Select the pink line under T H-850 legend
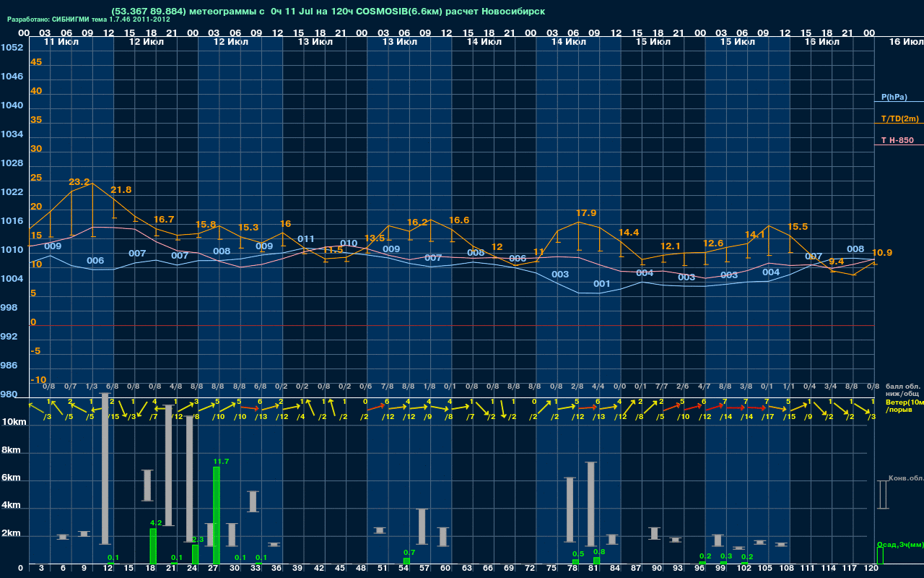Viewport: 924px width, 578px height. [x=899, y=145]
